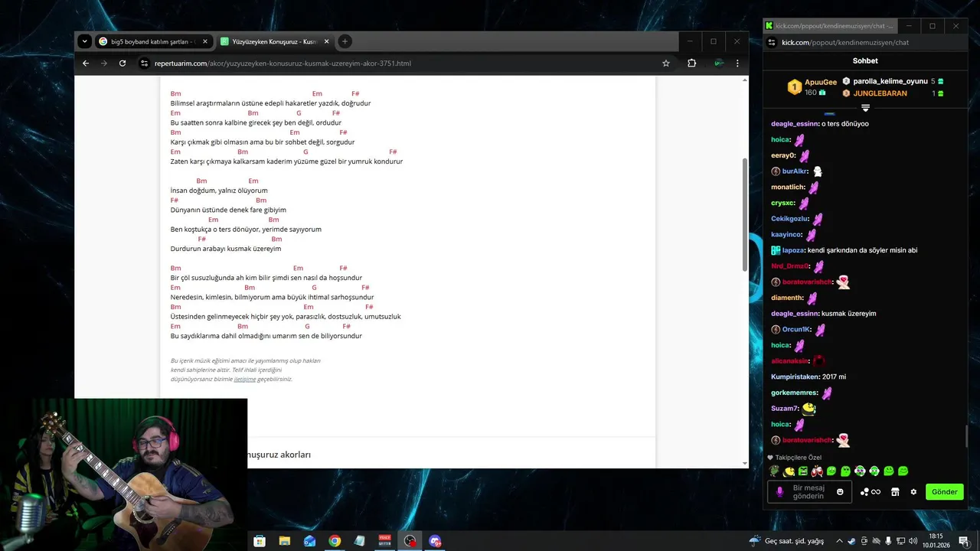
Task: Click the lyric line 'Durdurun arabayı kusmak üzereyim'
Action: (226, 249)
